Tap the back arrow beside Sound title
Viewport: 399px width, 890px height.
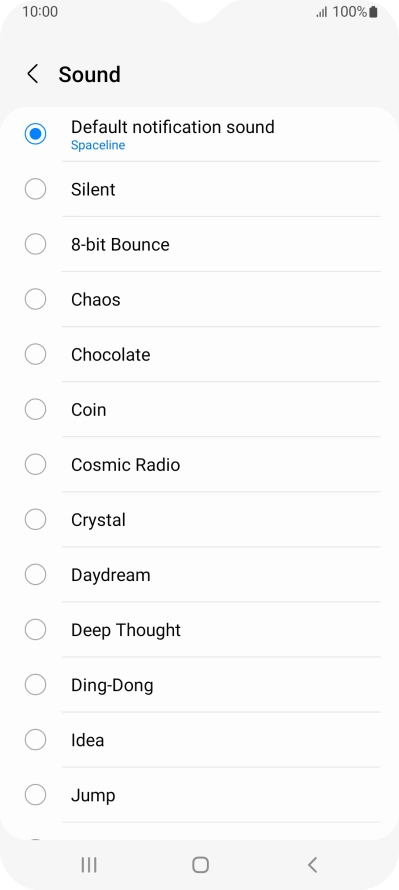33,74
